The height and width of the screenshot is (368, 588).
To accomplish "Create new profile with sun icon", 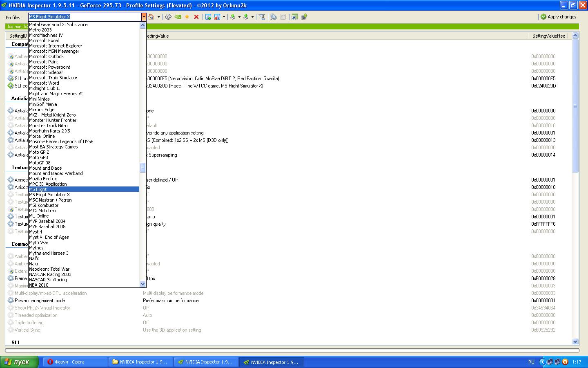I will point(187,17).
